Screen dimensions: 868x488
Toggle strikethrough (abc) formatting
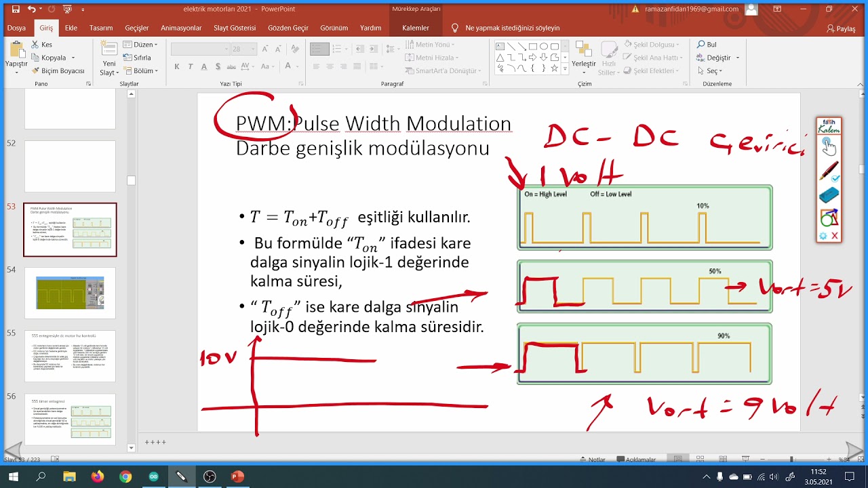232,66
